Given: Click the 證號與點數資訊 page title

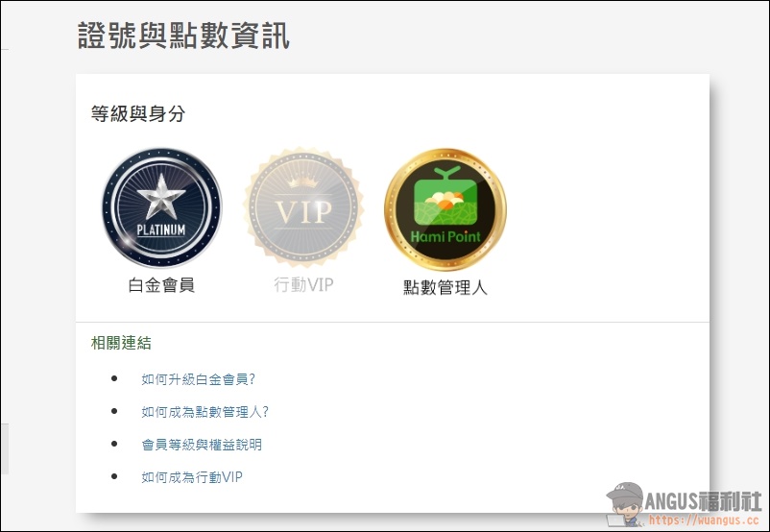Looking at the screenshot, I should click(x=183, y=36).
